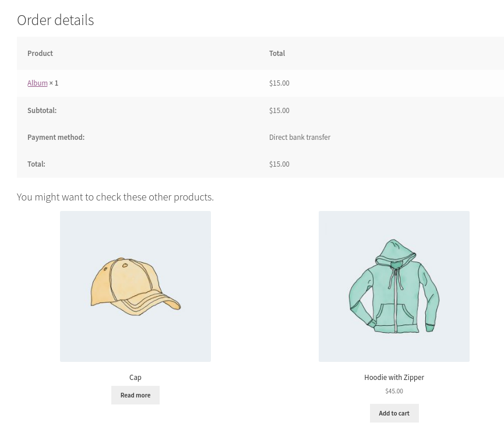Click the Subtotal label
The height and width of the screenshot is (440, 504).
pyautogui.click(x=42, y=111)
